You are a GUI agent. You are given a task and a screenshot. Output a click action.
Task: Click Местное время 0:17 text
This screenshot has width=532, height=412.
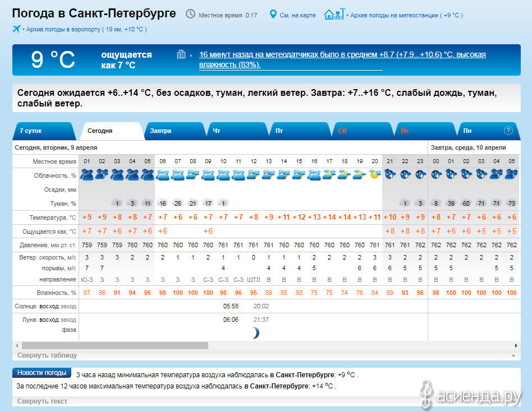[x=228, y=15]
